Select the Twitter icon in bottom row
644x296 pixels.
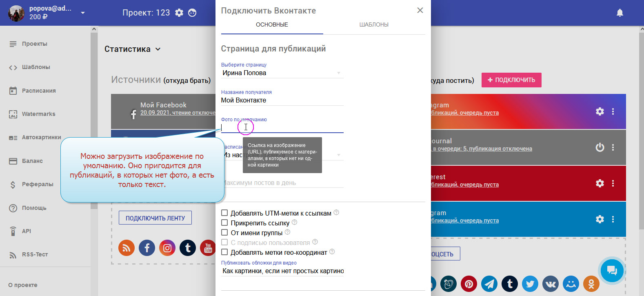(530, 283)
